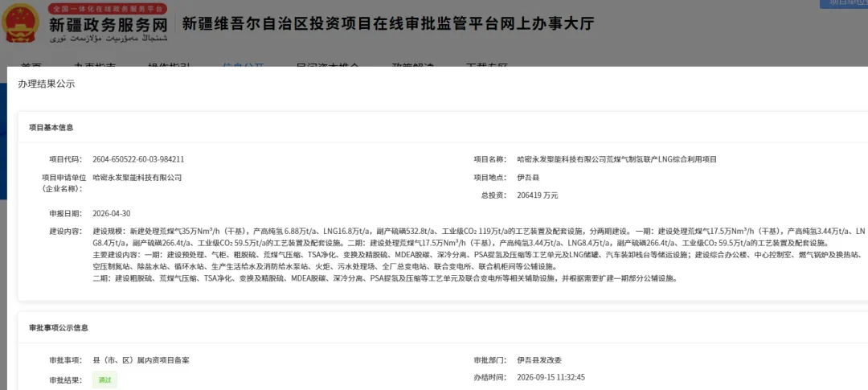Click the 项目申请单位 field label
868x390 pixels.
(62, 183)
